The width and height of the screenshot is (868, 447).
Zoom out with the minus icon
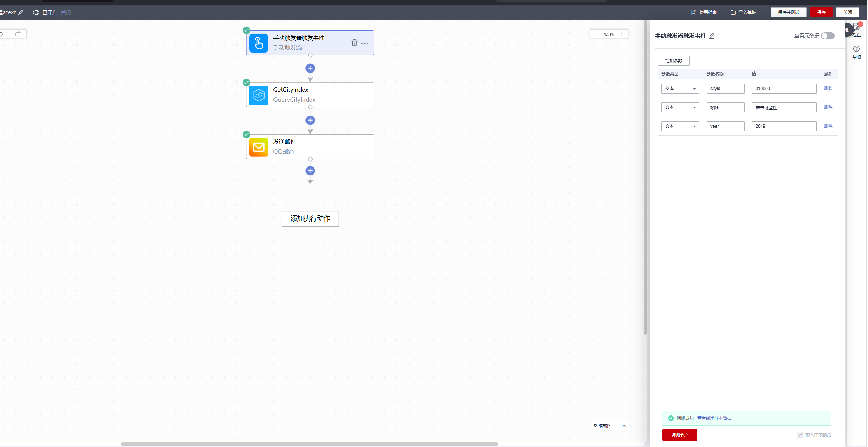tap(597, 34)
